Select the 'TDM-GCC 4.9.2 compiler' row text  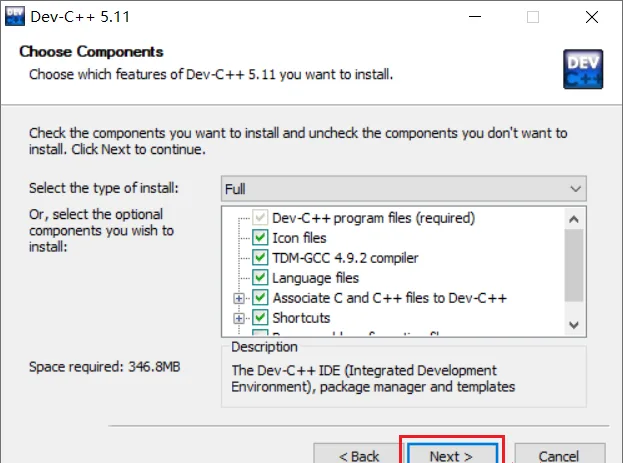click(x=345, y=258)
